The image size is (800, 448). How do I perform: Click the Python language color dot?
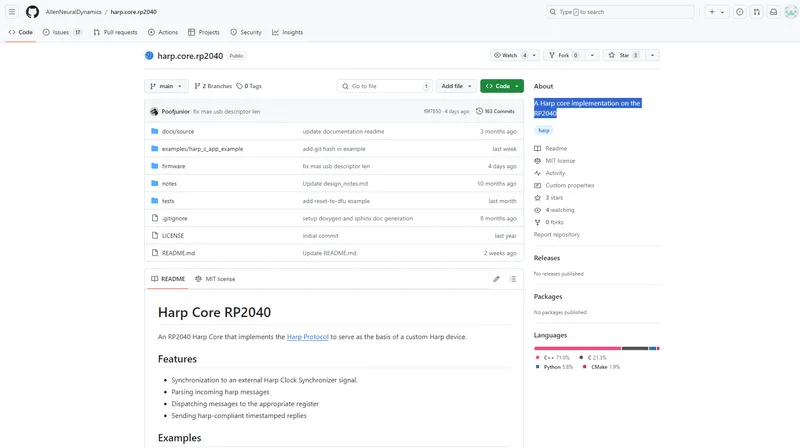click(x=537, y=367)
